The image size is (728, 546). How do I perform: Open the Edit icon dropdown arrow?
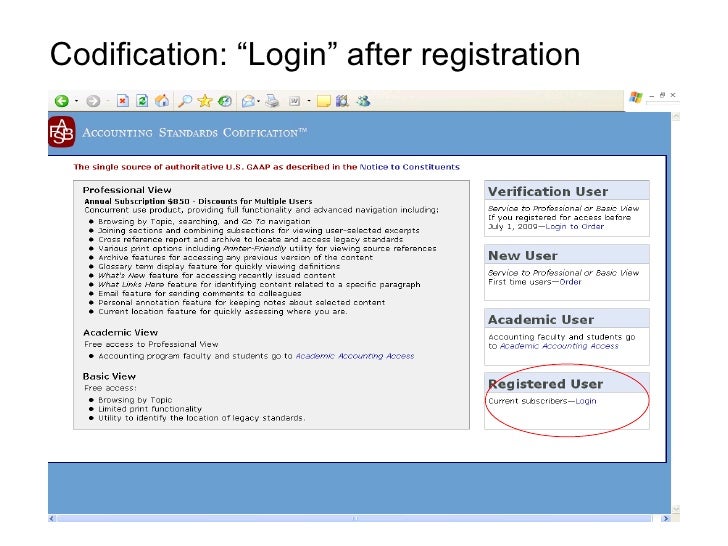309,101
